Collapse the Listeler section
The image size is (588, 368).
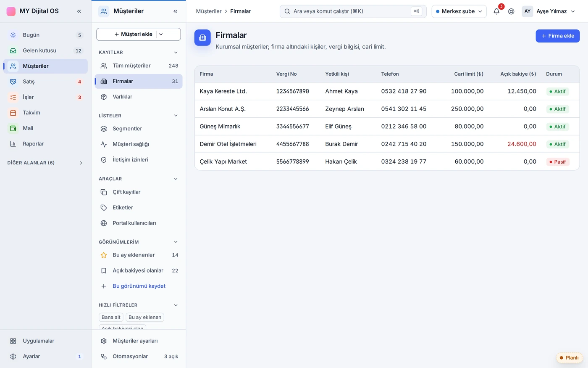(x=176, y=116)
